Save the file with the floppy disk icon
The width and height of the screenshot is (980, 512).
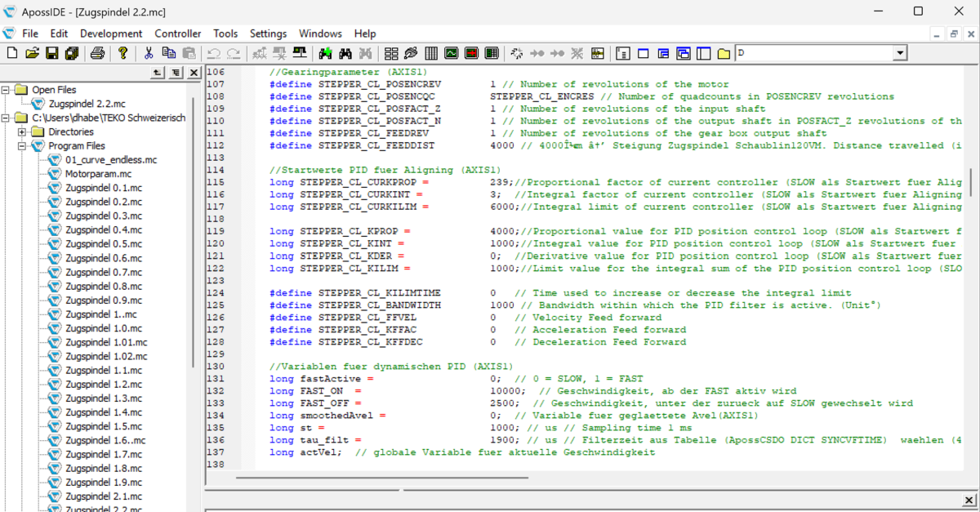click(51, 54)
